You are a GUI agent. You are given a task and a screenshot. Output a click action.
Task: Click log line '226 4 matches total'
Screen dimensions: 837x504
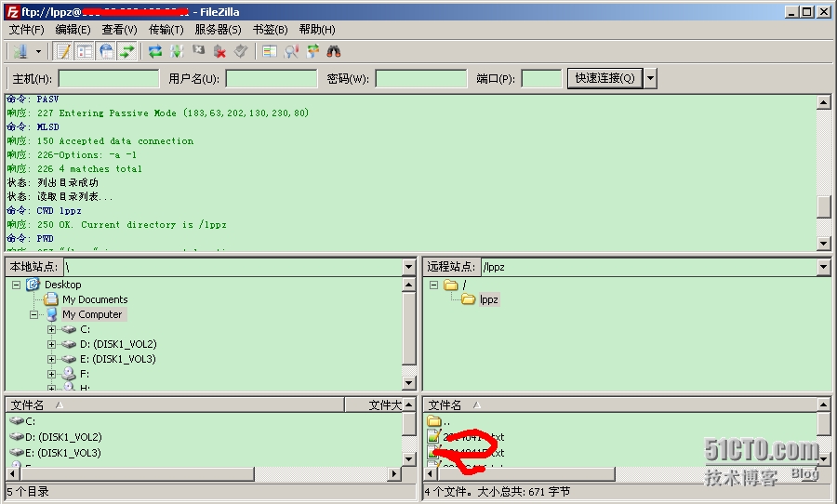click(x=89, y=168)
